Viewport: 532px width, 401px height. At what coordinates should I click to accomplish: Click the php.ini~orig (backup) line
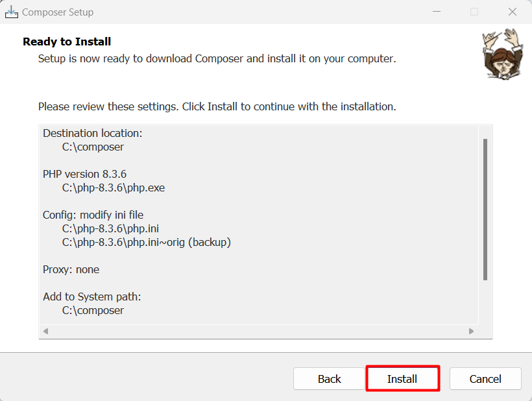pyautogui.click(x=146, y=242)
